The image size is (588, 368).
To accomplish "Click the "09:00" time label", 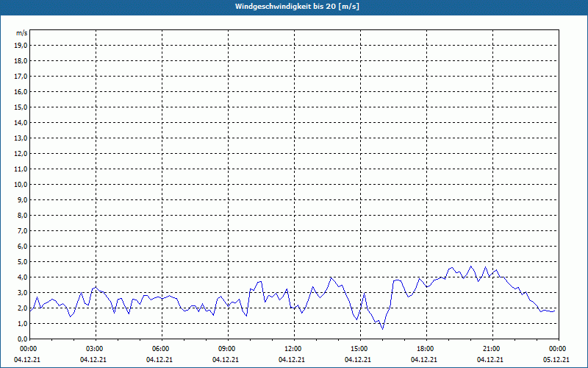I will (x=228, y=349).
